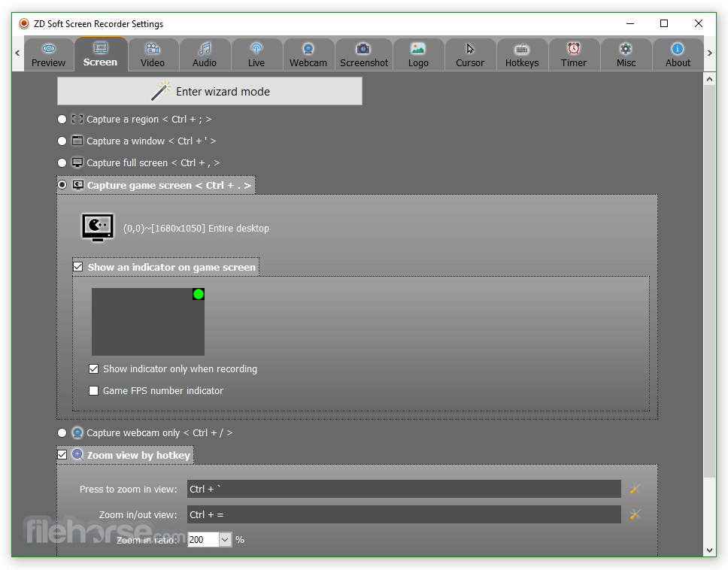Open the Timer tab
Screen dimensions: 728x570
(x=574, y=55)
